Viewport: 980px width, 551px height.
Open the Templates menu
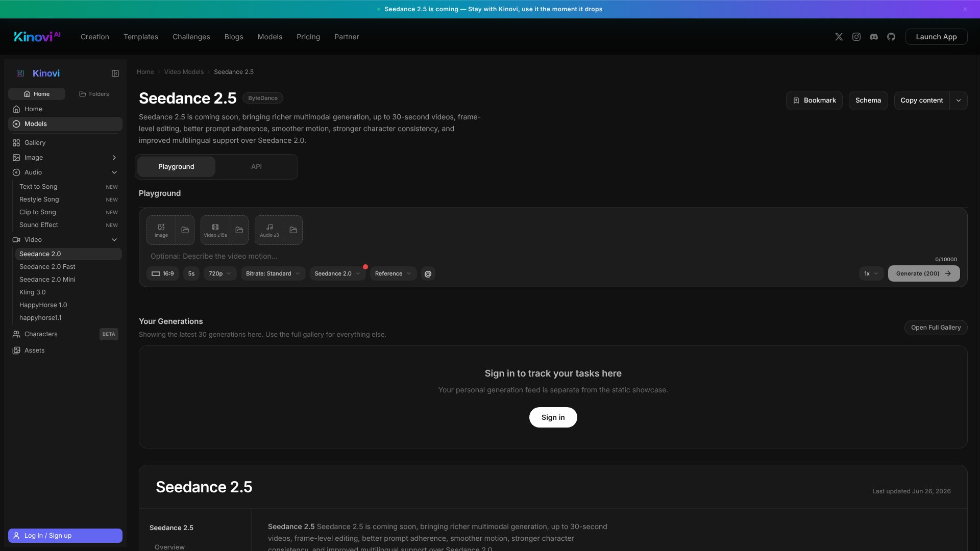141,37
